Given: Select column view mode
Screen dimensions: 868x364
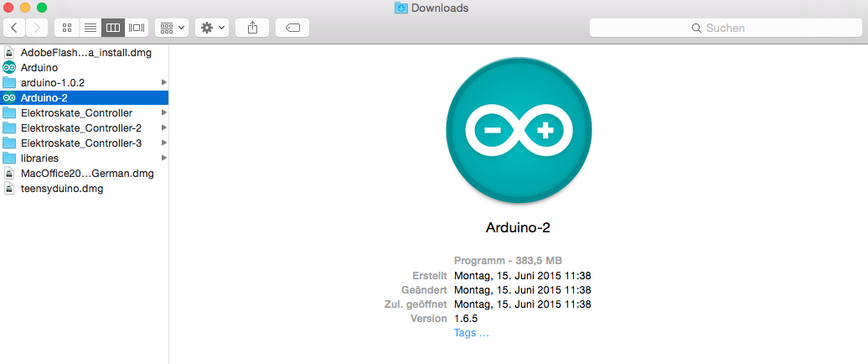Looking at the screenshot, I should pos(113,28).
